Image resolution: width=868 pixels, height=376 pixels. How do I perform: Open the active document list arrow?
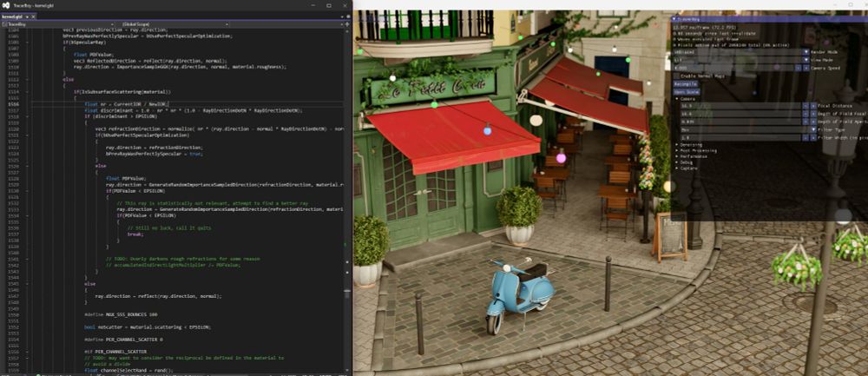pyautogui.click(x=341, y=16)
